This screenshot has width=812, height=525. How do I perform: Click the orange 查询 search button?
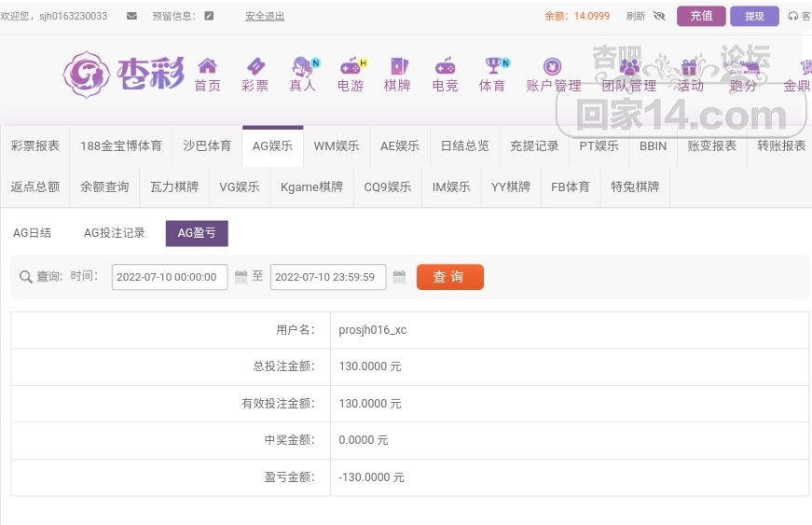click(449, 277)
